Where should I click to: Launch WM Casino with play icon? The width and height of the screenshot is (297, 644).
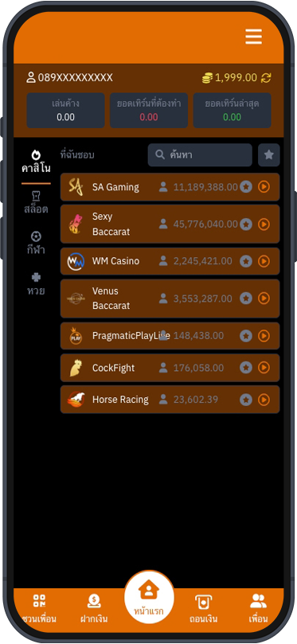click(x=264, y=261)
